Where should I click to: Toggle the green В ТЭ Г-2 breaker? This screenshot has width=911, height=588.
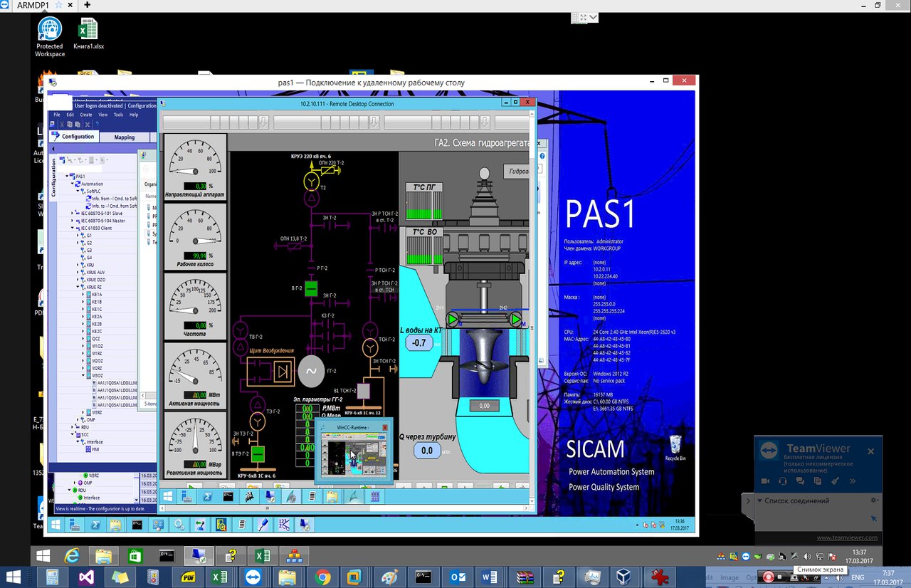[258, 453]
